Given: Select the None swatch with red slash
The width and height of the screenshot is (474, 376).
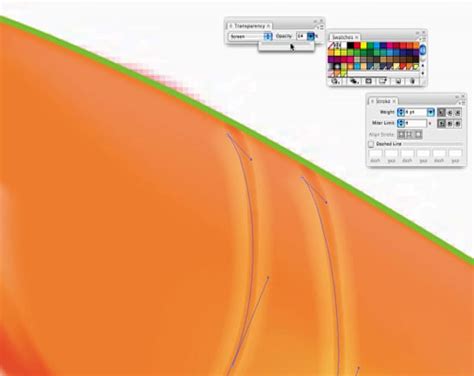Looking at the screenshot, I should 332,45.
